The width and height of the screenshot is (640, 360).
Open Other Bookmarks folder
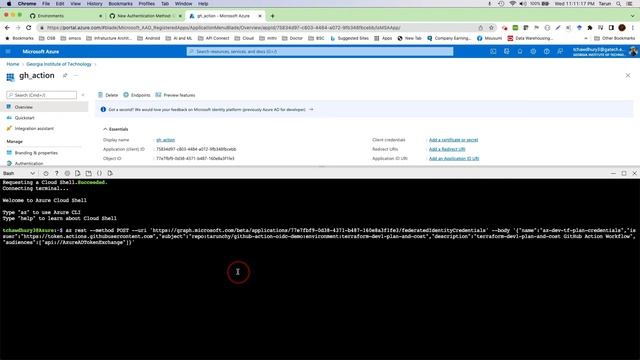tap(615, 38)
